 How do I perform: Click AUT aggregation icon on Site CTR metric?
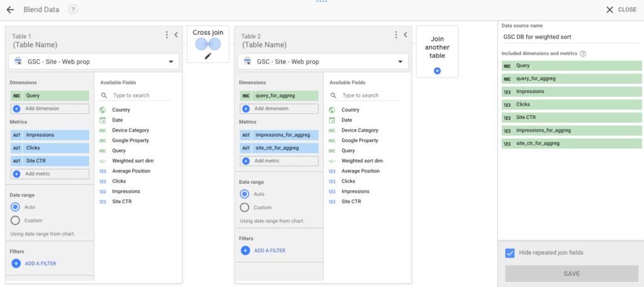(x=16, y=160)
